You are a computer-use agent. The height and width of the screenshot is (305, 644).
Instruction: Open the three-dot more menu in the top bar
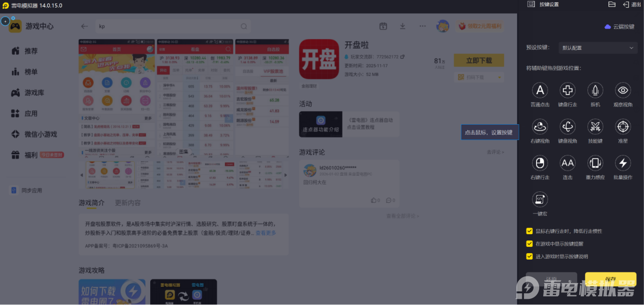(x=423, y=26)
